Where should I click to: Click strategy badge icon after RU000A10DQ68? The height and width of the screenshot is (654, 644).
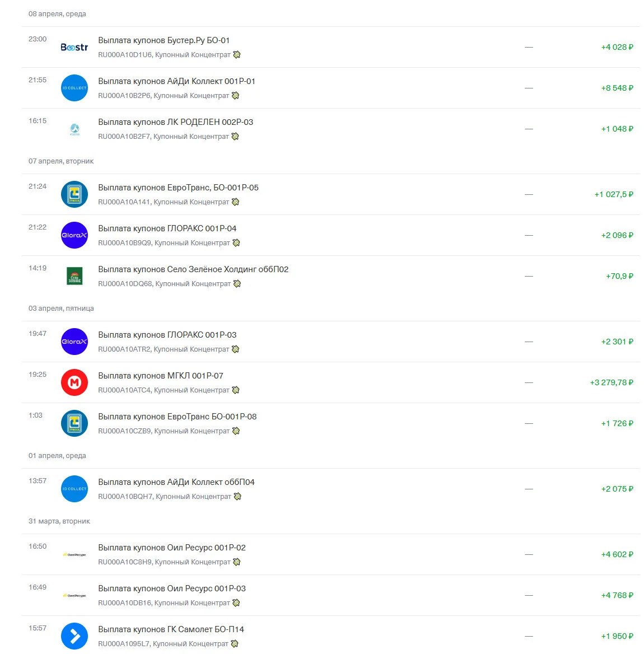click(237, 284)
